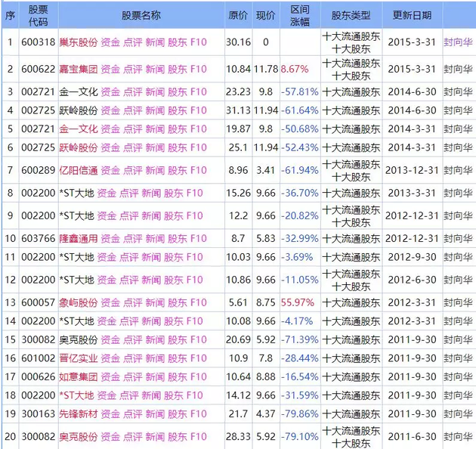Click the 股票名称 column header

141,15
